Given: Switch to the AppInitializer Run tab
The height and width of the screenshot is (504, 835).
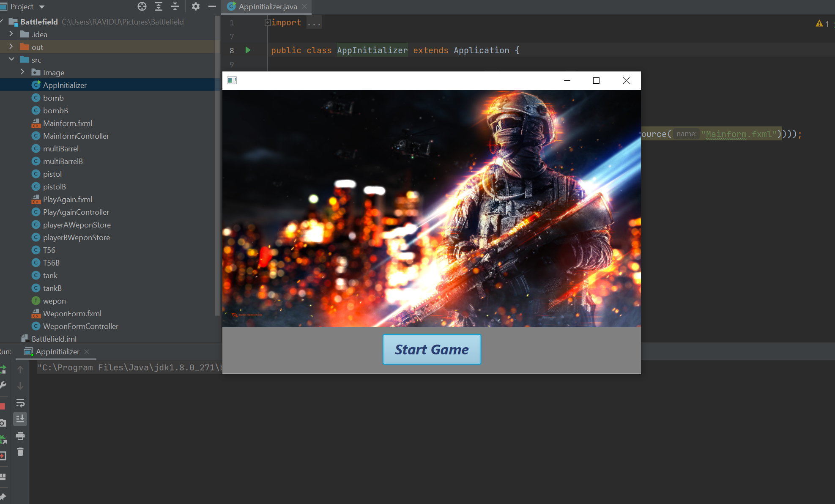Looking at the screenshot, I should tap(57, 351).
